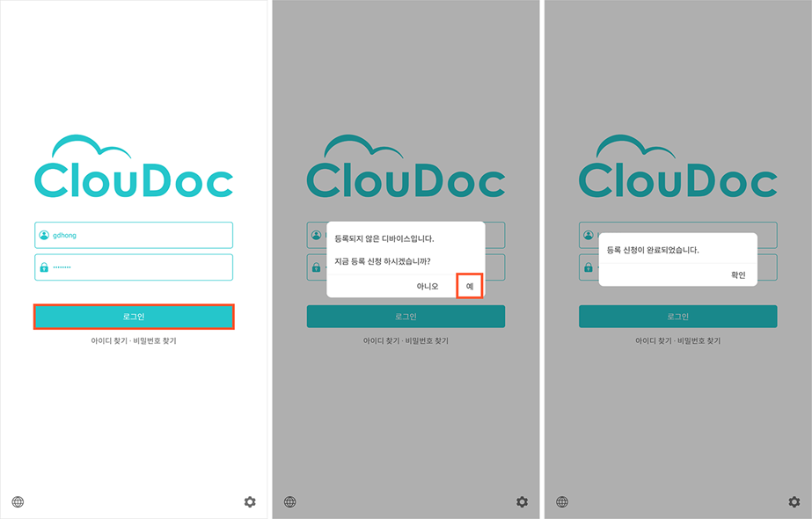Image resolution: width=812 pixels, height=519 pixels.
Task: Tap dimmed 로그인 on the registration complete screen
Action: click(678, 317)
